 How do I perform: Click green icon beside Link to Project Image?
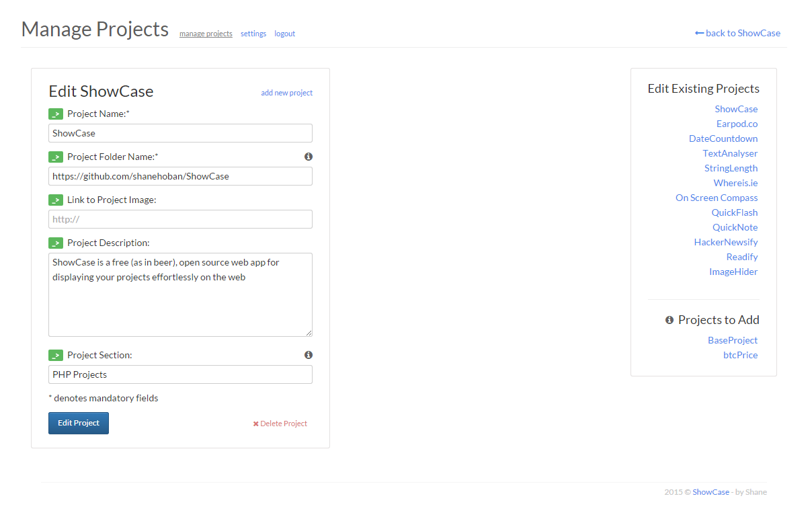(56, 200)
